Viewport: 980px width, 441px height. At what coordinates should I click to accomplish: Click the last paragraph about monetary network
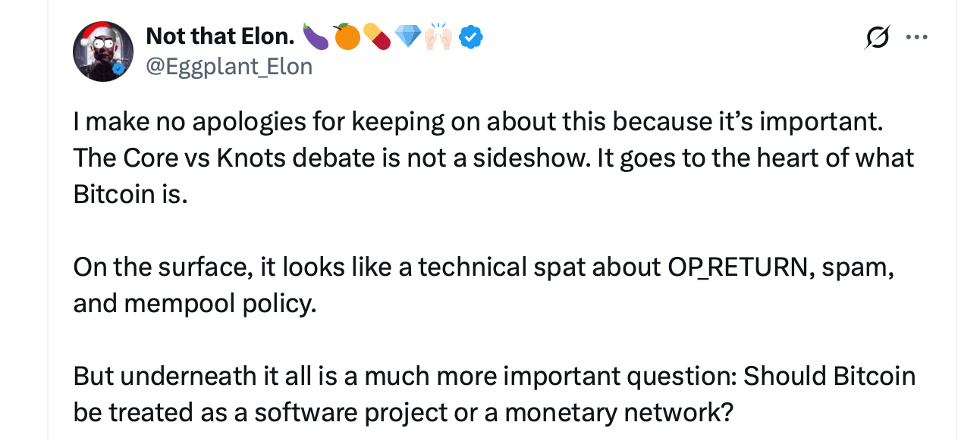pyautogui.click(x=493, y=394)
